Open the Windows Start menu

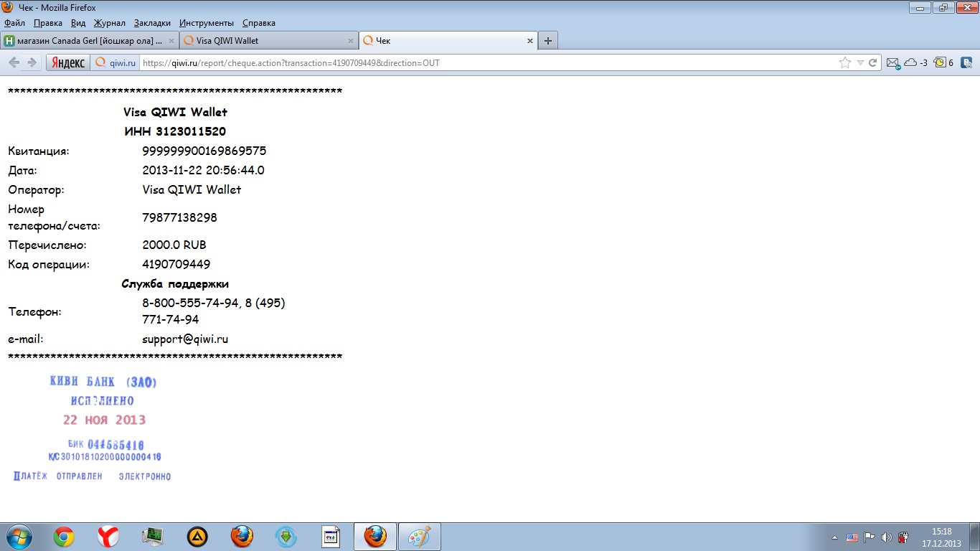coord(18,537)
